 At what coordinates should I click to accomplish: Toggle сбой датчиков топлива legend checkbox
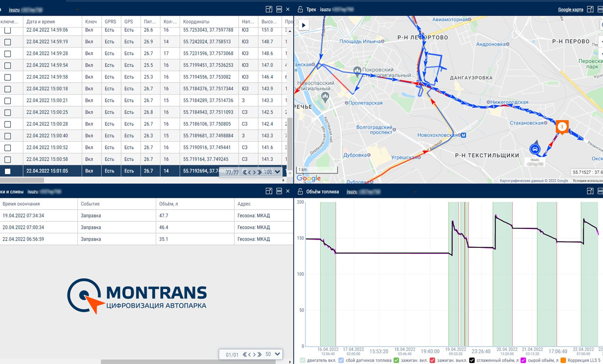[341, 360]
